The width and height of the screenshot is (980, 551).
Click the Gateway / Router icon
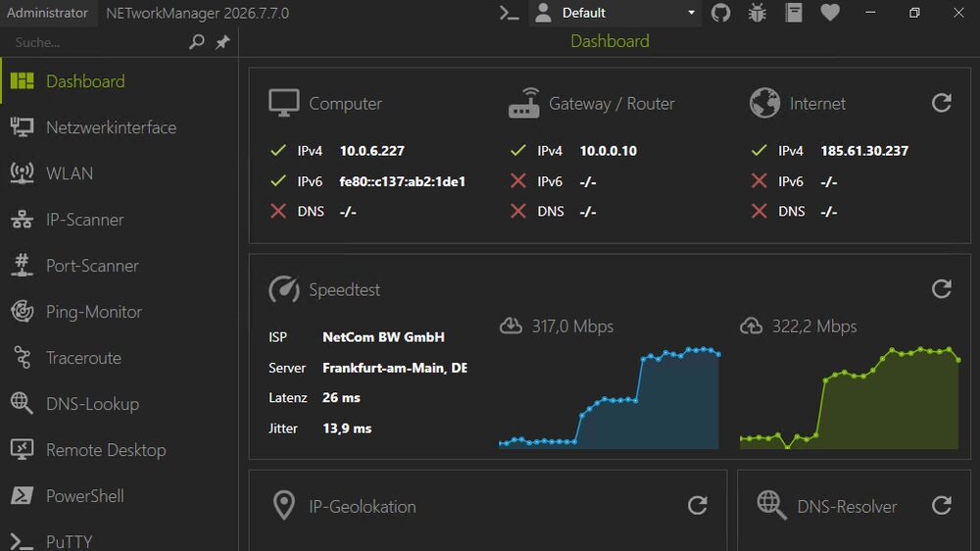(523, 103)
